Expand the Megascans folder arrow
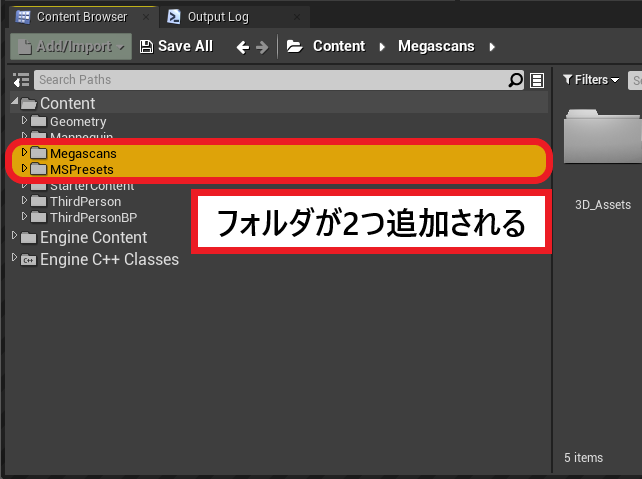The height and width of the screenshot is (479, 642). (x=24, y=152)
